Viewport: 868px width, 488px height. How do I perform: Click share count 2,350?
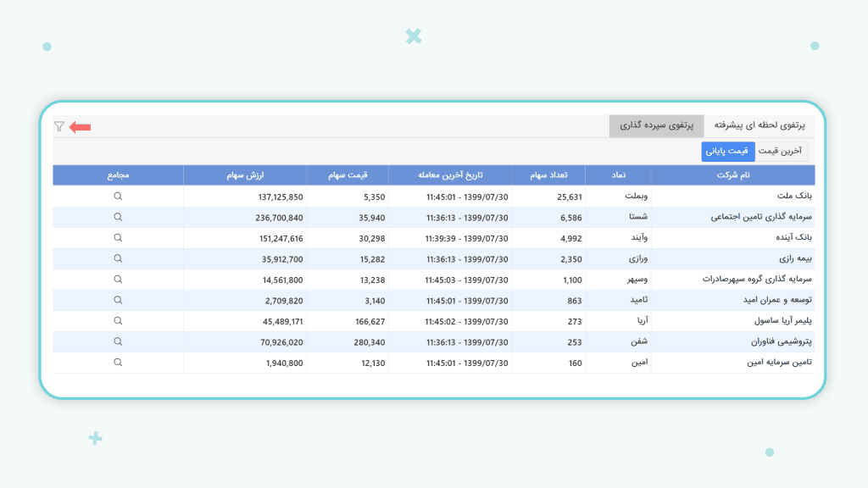pyautogui.click(x=571, y=259)
